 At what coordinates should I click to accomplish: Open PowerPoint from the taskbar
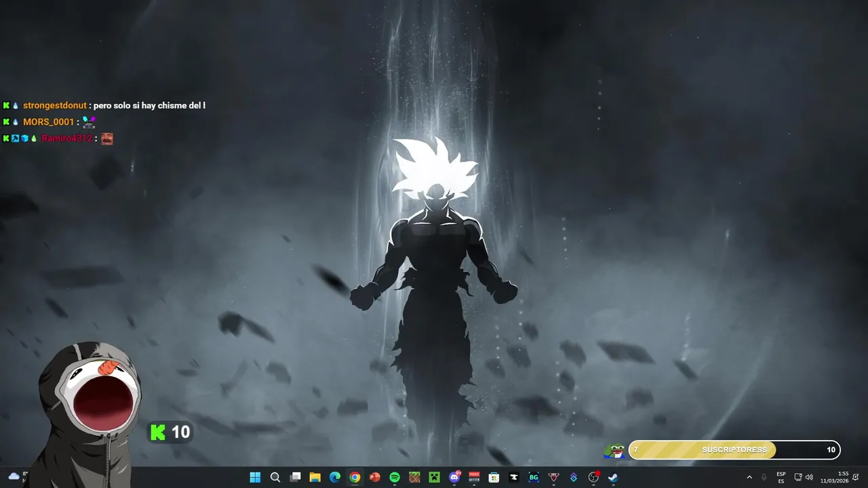click(374, 477)
